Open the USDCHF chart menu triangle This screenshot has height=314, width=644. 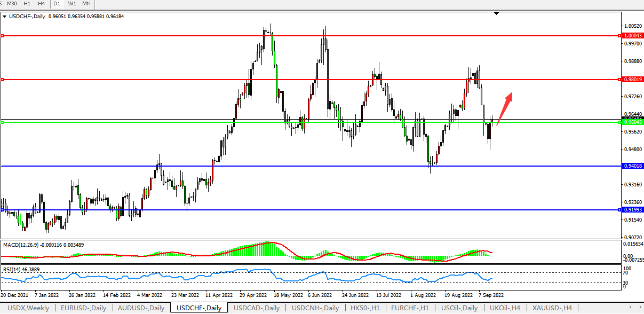[5, 17]
